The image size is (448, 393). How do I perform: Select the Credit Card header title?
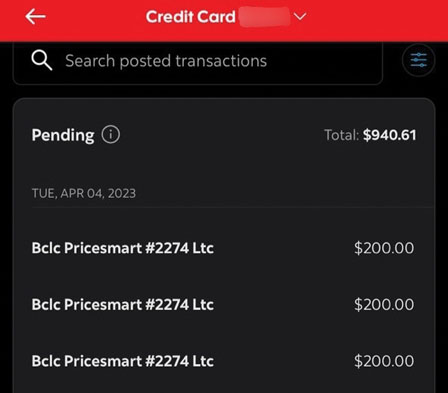(191, 17)
